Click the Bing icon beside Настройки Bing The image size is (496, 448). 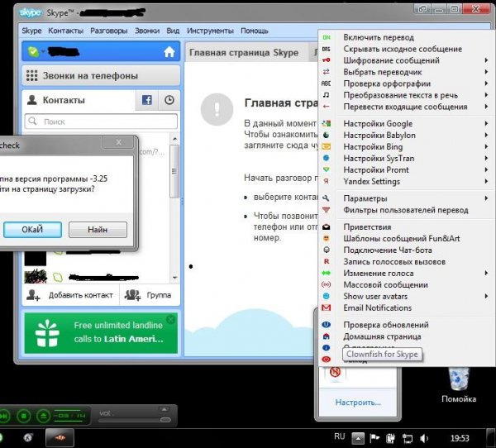click(327, 146)
